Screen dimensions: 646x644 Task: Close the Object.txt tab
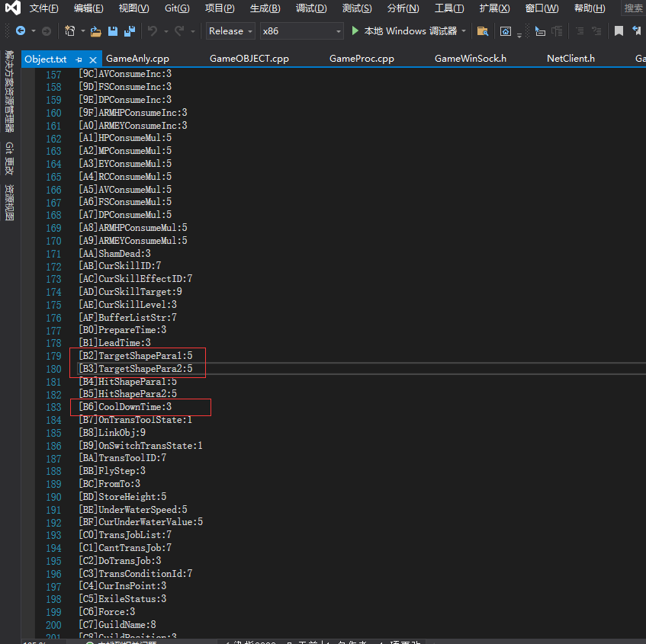[x=93, y=60]
